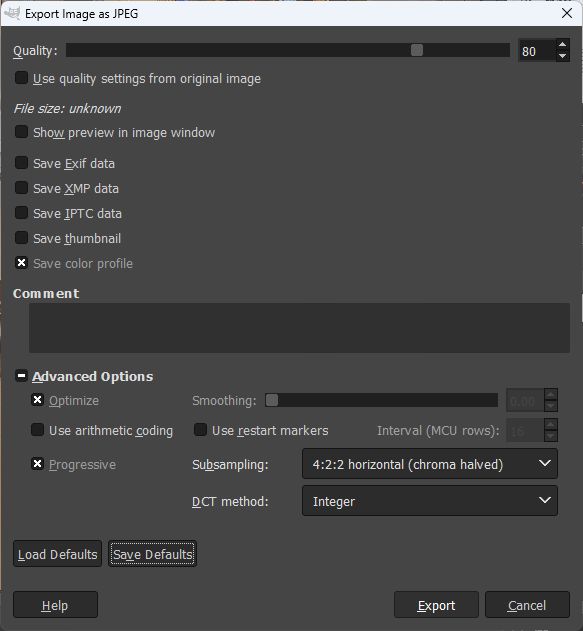Image resolution: width=583 pixels, height=631 pixels.
Task: Uncheck Save color profile checkbox
Action: pos(21,263)
